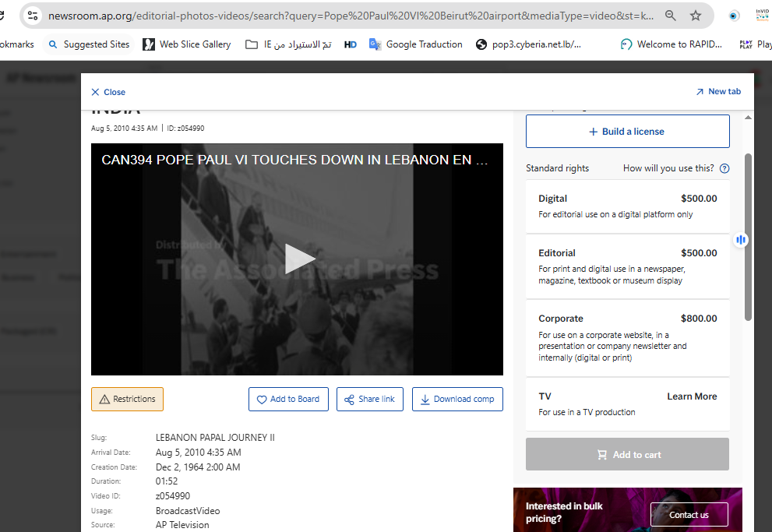
Task: Bookmark this page with the star icon
Action: click(x=696, y=16)
